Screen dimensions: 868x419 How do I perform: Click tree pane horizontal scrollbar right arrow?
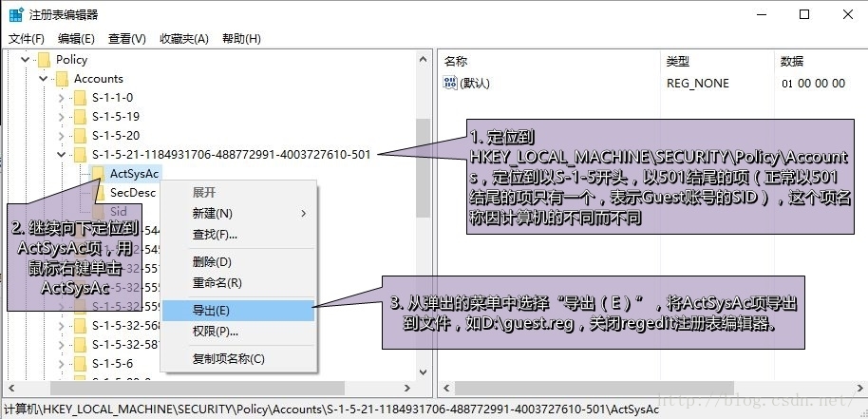click(x=406, y=388)
